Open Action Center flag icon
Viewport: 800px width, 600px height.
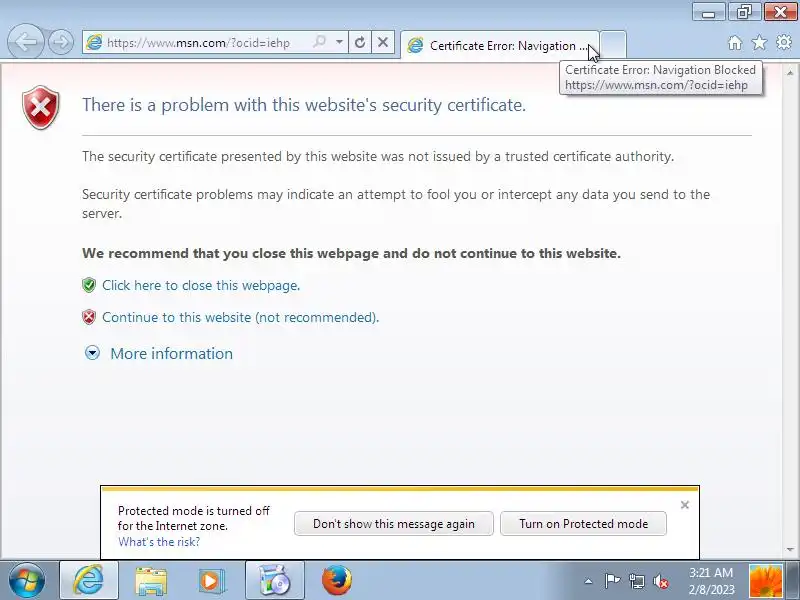tap(612, 581)
